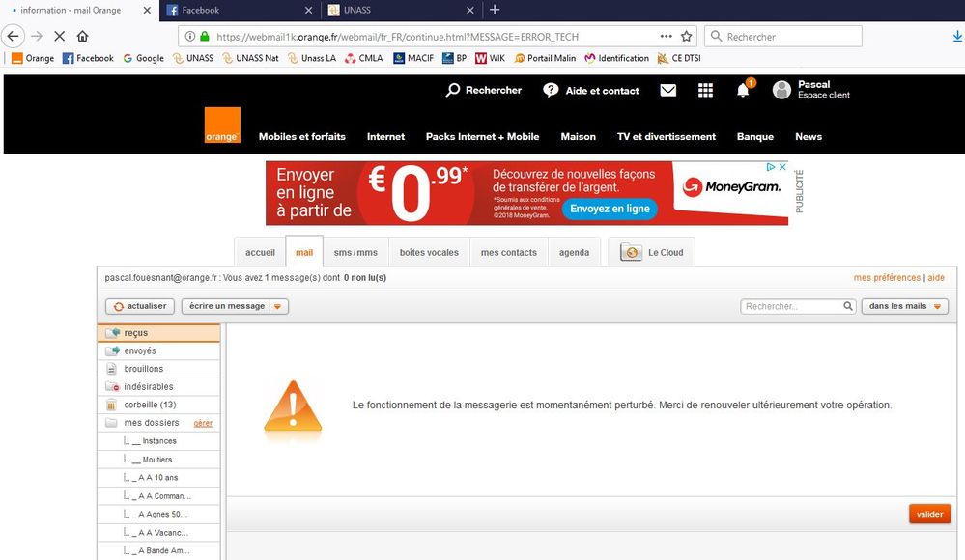Stop loading the page with X button
965x560 pixels.
click(x=59, y=37)
